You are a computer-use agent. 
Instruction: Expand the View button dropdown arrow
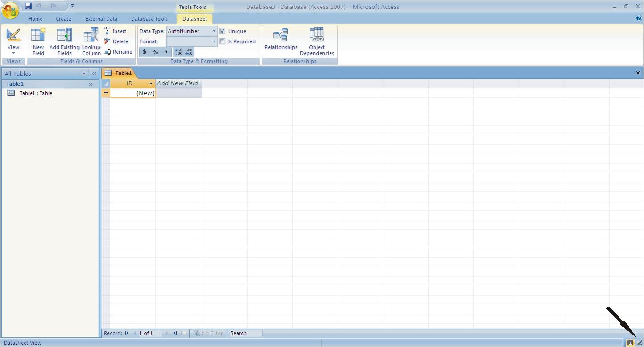[x=14, y=53]
